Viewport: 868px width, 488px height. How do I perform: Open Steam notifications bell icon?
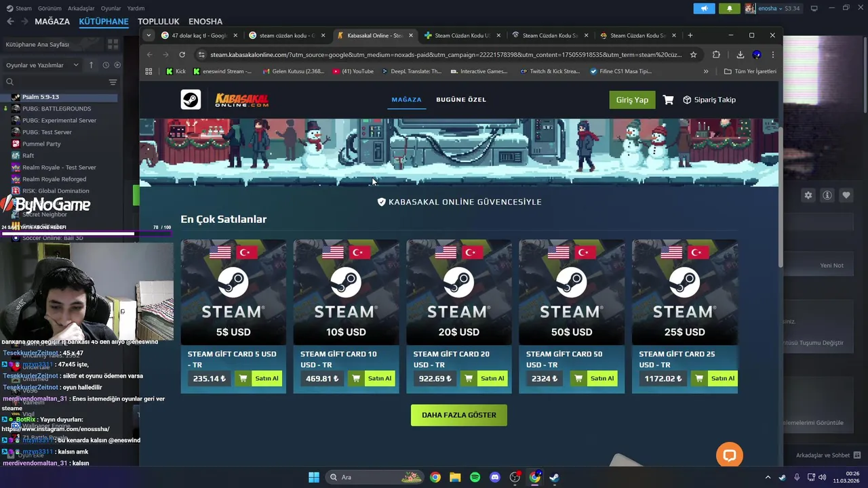point(730,8)
